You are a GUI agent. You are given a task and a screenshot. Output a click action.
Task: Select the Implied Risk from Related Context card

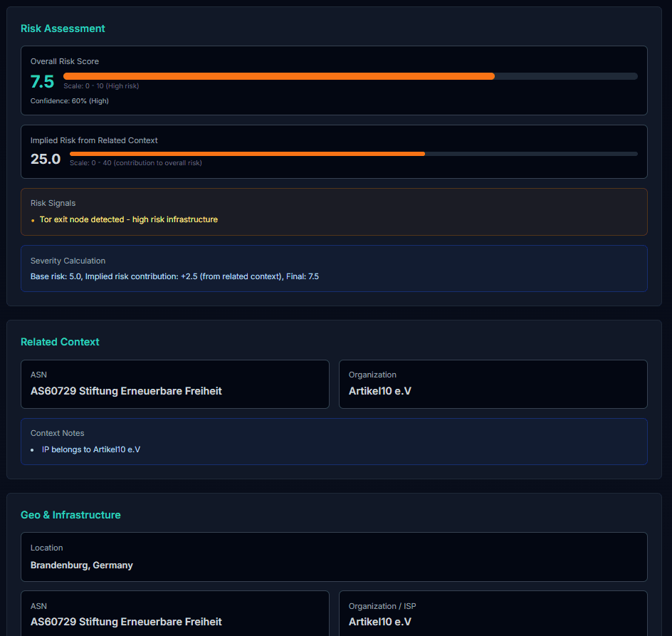coord(335,152)
